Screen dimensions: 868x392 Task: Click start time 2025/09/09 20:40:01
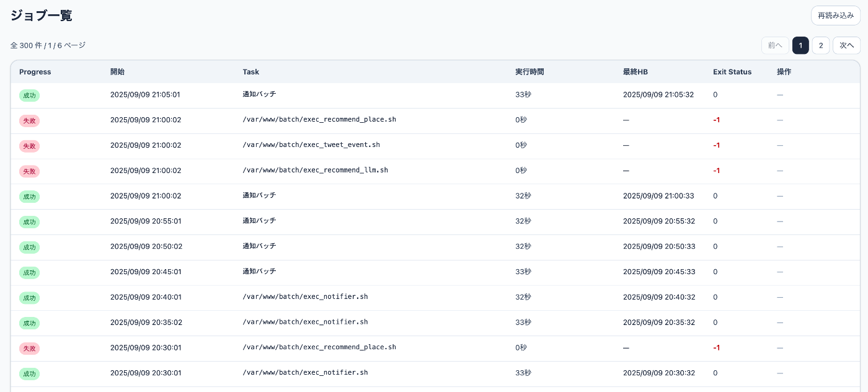pos(146,297)
